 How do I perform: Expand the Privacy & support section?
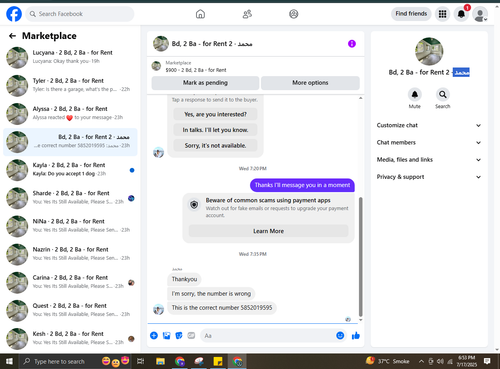[429, 177]
